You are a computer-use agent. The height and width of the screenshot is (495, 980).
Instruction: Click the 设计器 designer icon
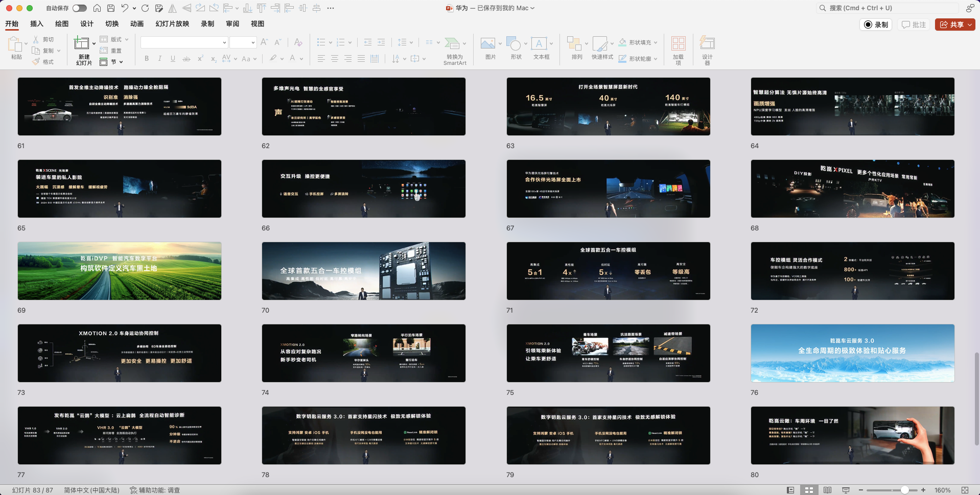coord(707,42)
